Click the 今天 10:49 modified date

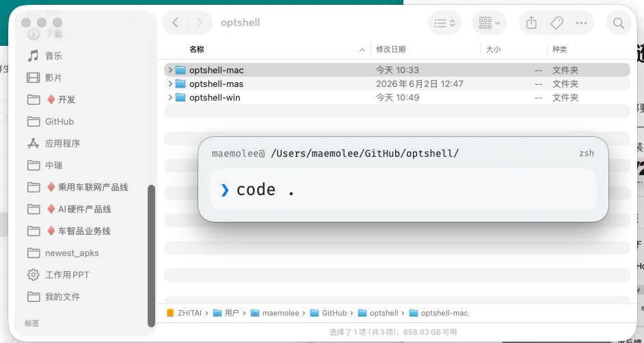click(x=398, y=98)
